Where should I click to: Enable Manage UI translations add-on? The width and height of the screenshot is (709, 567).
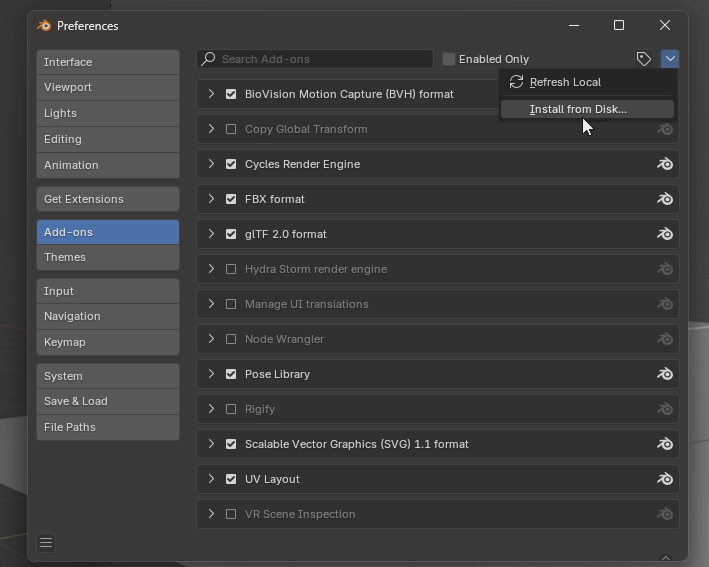coord(231,304)
